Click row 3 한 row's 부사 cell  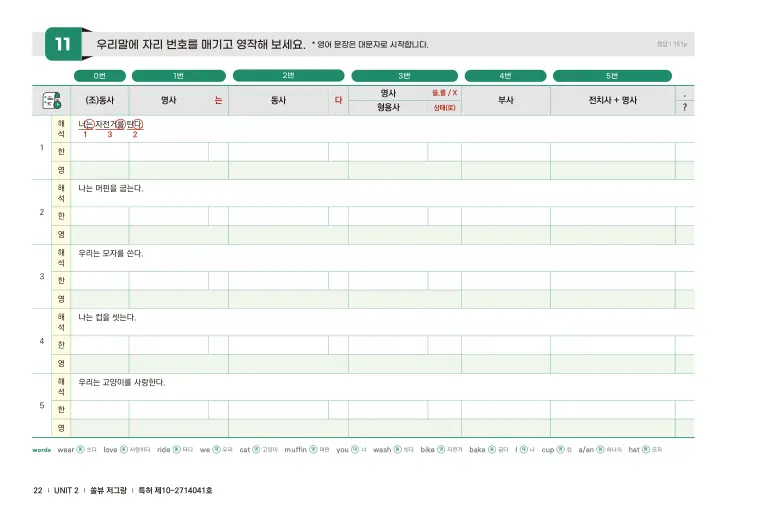505,281
